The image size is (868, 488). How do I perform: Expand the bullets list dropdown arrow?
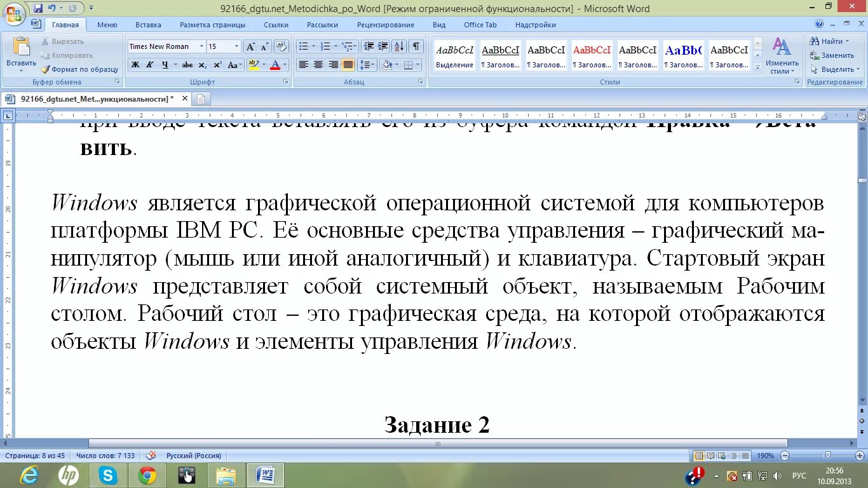click(x=313, y=46)
